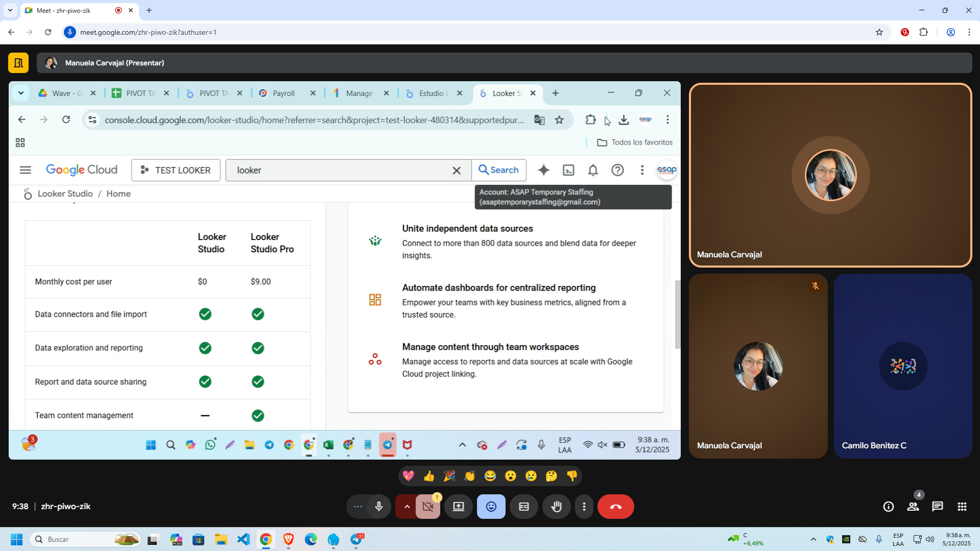Toggle the emoji reactions bar
The height and width of the screenshot is (551, 980).
point(491,507)
